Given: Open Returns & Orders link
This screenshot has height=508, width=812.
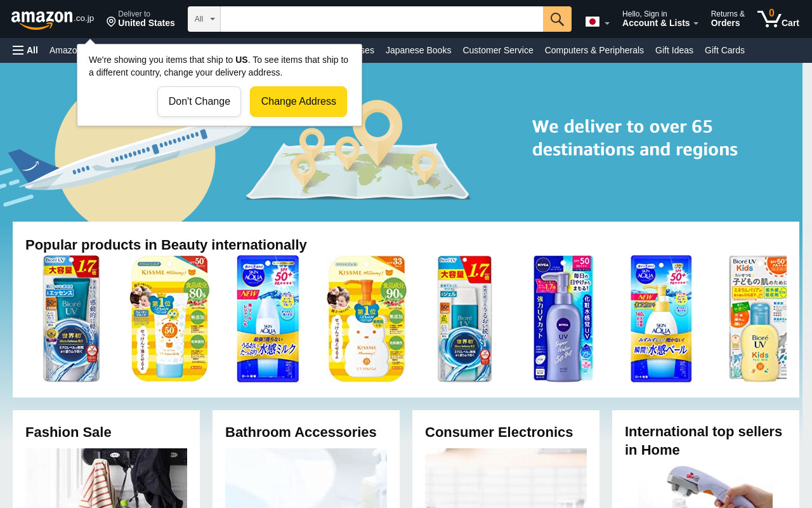Looking at the screenshot, I should tap(728, 18).
